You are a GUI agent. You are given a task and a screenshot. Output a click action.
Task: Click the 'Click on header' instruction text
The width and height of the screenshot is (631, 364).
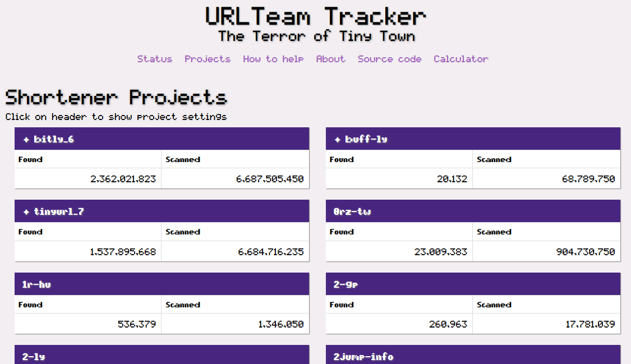click(116, 117)
